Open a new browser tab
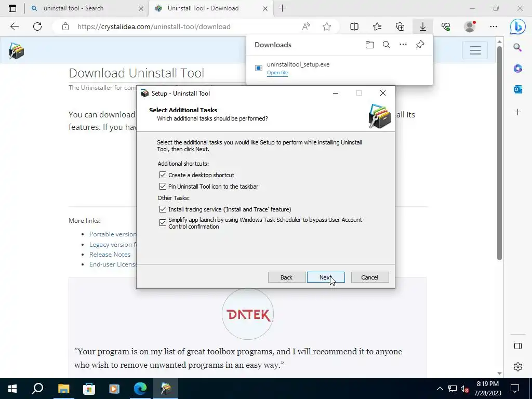The height and width of the screenshot is (399, 532). click(x=282, y=8)
